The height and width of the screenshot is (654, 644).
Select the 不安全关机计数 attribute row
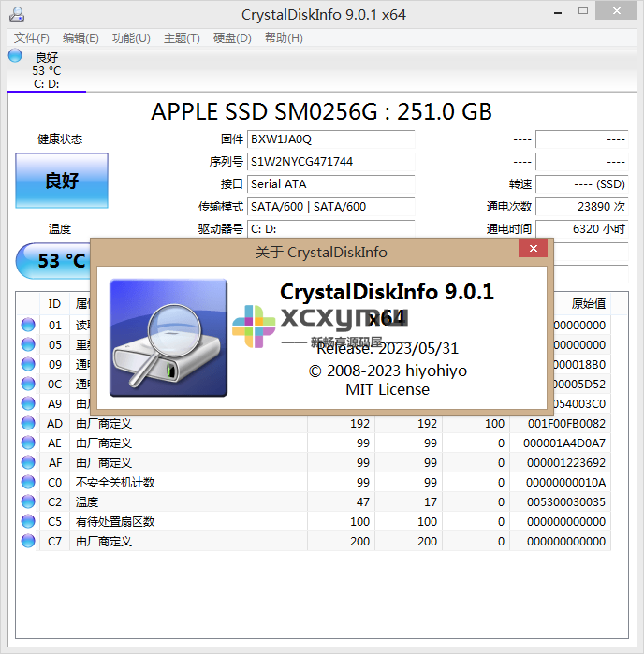[314, 482]
